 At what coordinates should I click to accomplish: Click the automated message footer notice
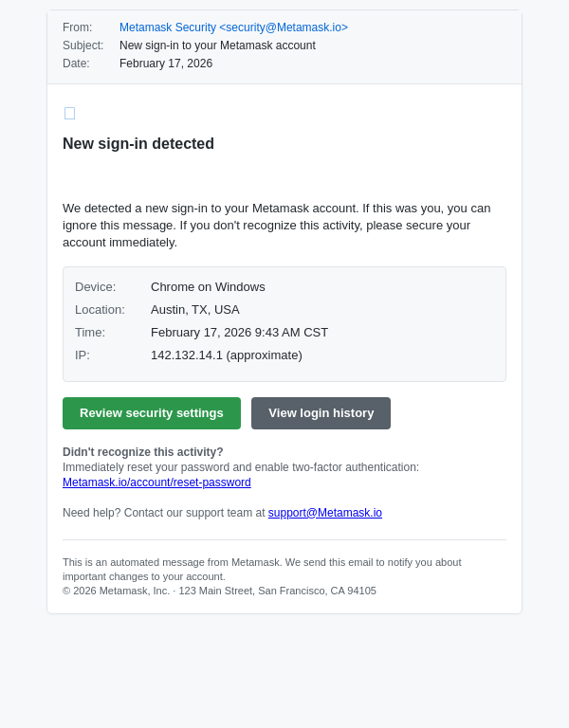(x=262, y=569)
